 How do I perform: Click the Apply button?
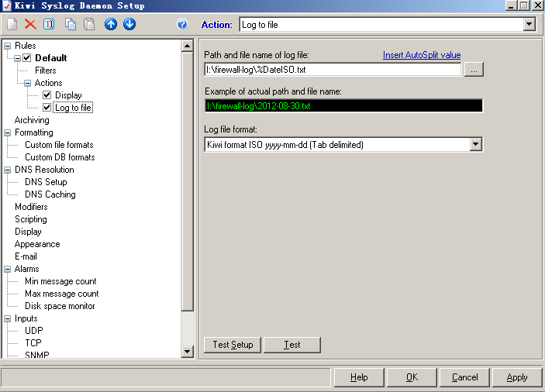pos(517,377)
